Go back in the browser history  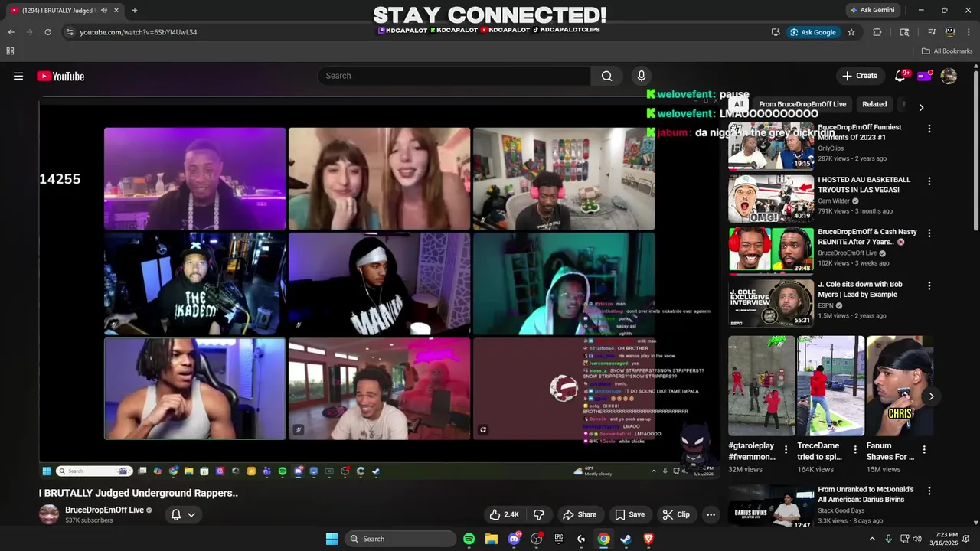click(11, 32)
